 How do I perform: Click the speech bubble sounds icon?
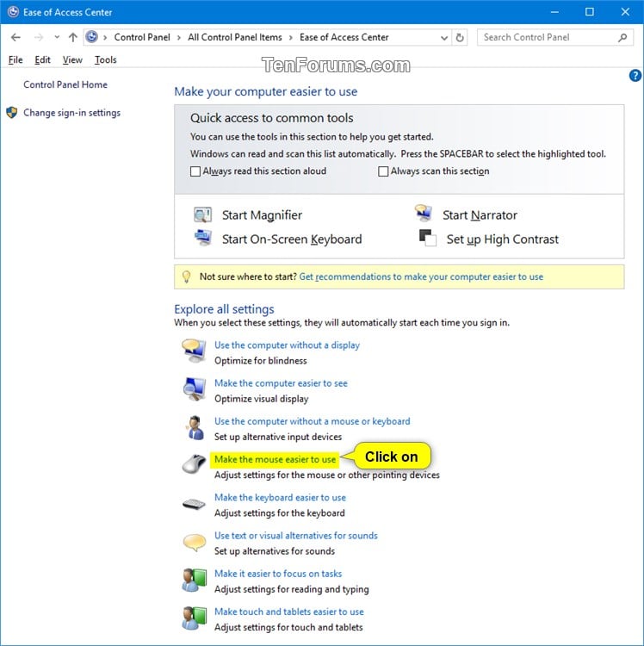click(194, 542)
